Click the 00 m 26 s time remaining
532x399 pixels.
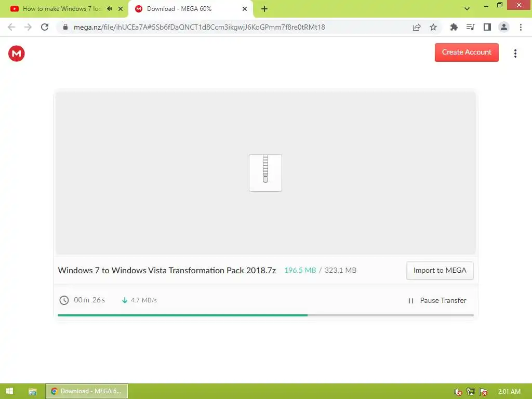(89, 300)
